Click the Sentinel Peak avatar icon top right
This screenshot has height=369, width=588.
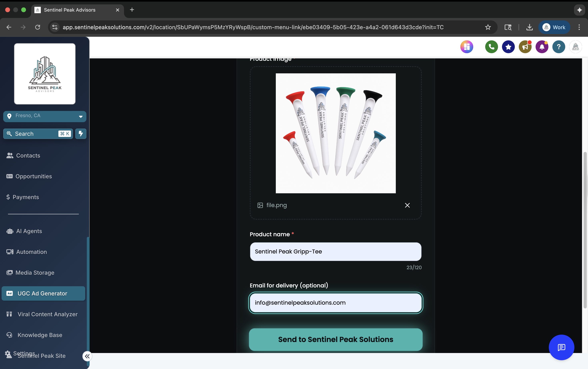click(x=576, y=47)
